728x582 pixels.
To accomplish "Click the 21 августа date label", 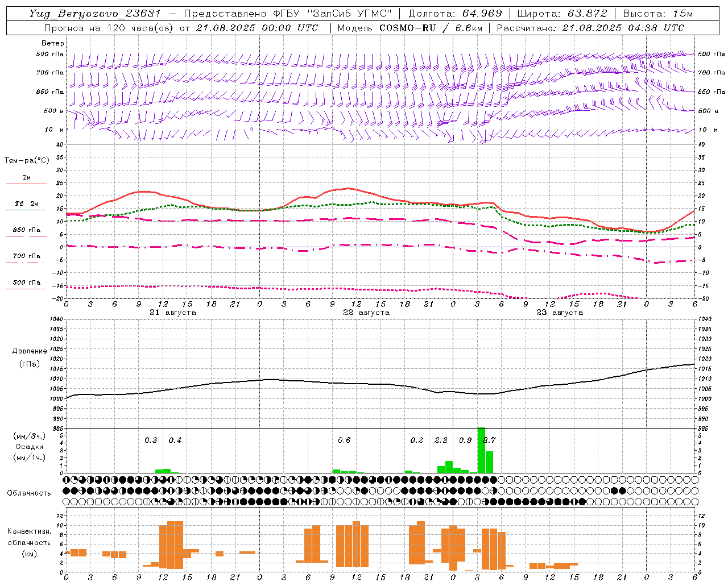I will pyautogui.click(x=173, y=313).
